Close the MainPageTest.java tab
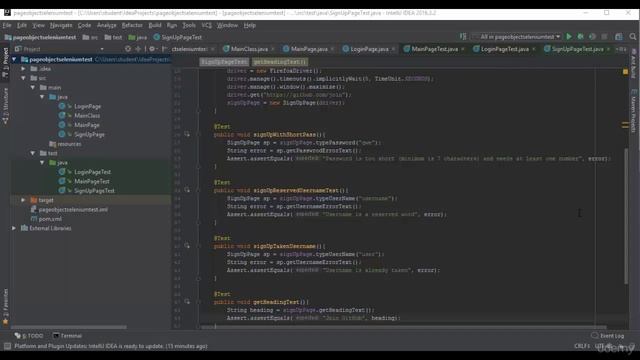Screen dimensions: 640x360 click(462, 49)
